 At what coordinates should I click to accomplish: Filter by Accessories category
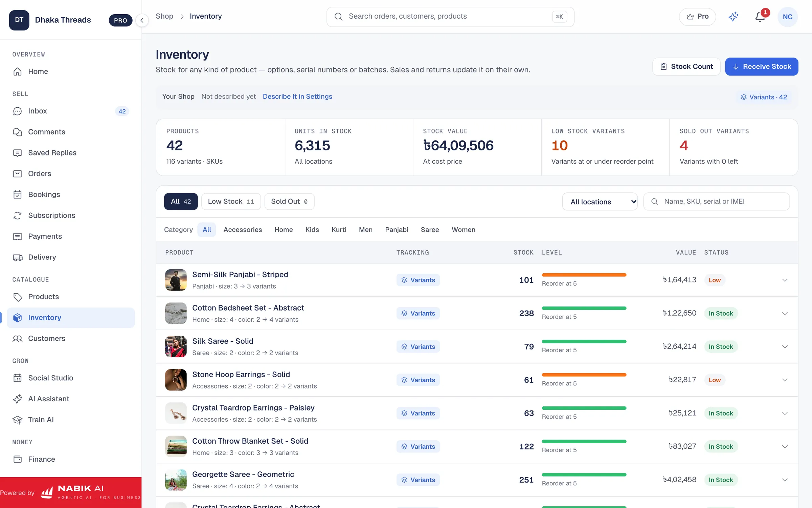point(243,230)
